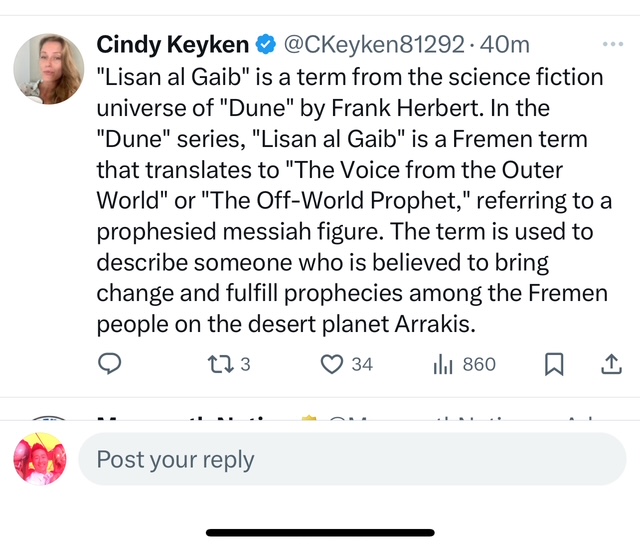Tap the 40m timestamp
This screenshot has width=640, height=548.
(505, 44)
